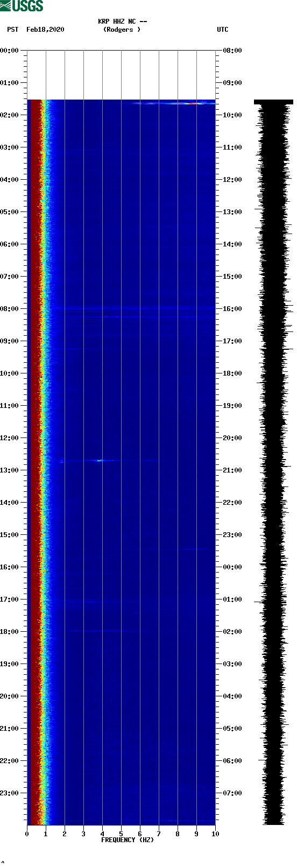
Task: Click the bright 9 Hz burst at data start
Action: [x=194, y=103]
